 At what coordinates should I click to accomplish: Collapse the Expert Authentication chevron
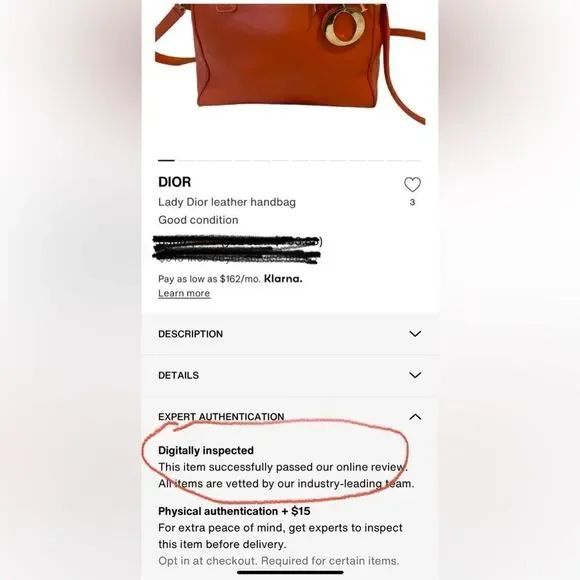pos(415,417)
